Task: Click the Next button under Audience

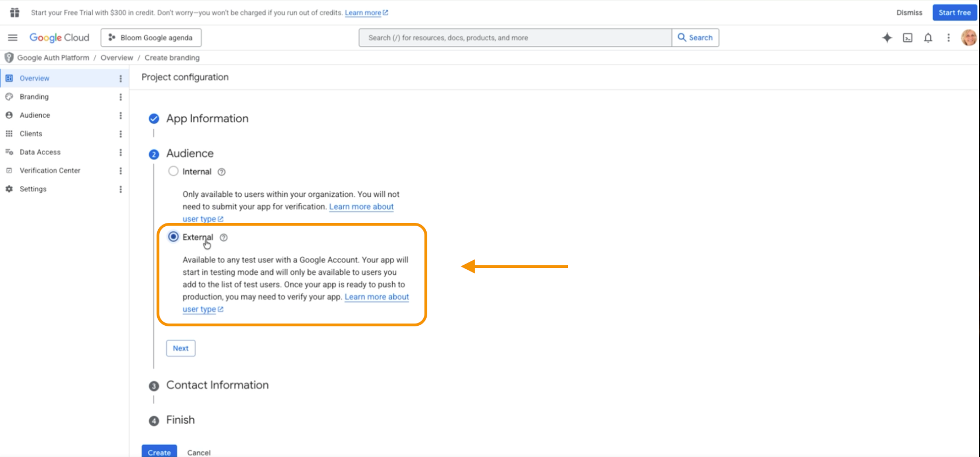Action: coord(181,348)
